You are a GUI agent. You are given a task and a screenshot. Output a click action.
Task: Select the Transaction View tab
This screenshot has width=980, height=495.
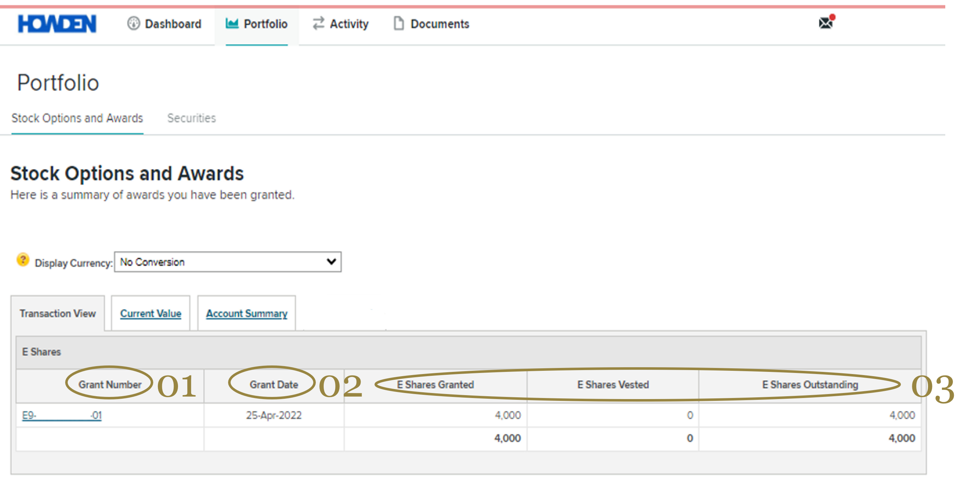58,314
